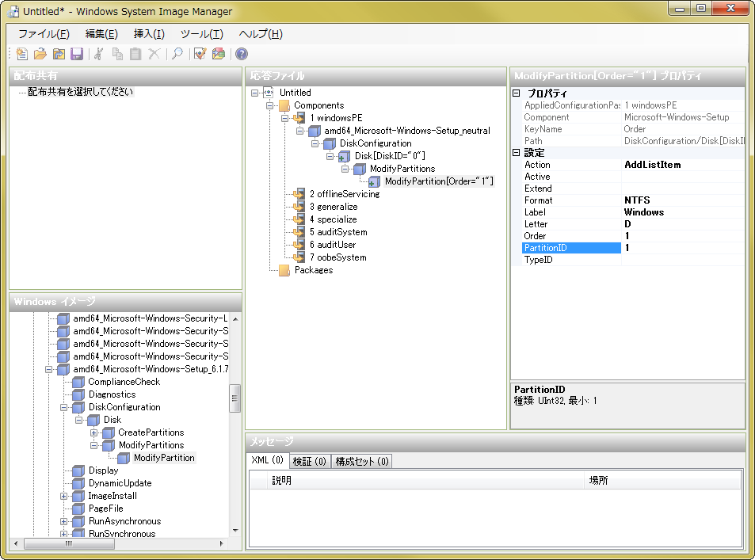This screenshot has height=560, width=755.
Task: Click the Action property row
Action: tap(633, 165)
